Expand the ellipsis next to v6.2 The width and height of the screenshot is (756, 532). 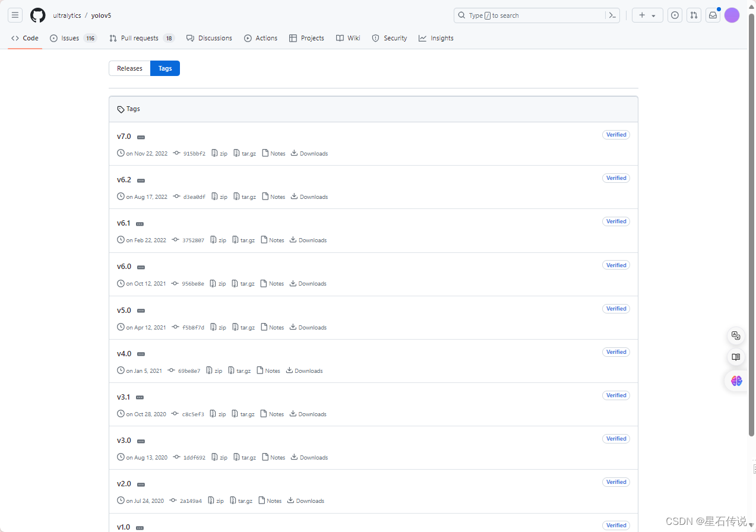pos(141,180)
